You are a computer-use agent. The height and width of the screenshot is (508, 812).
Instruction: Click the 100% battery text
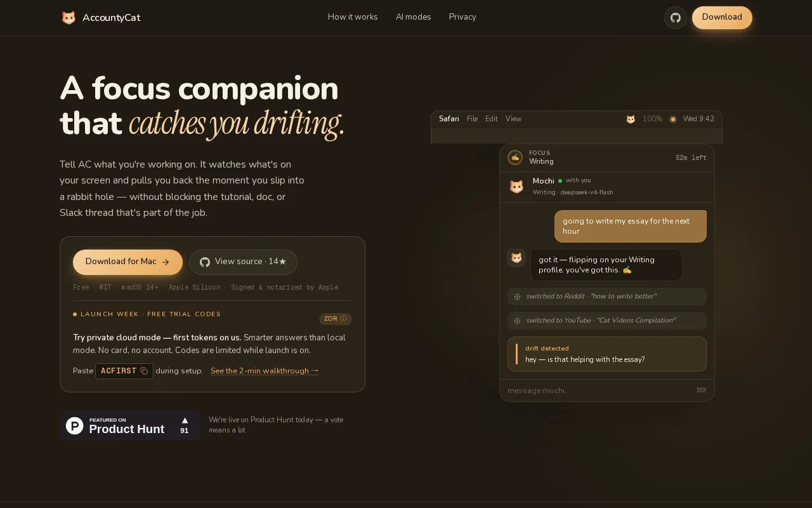[652, 119]
